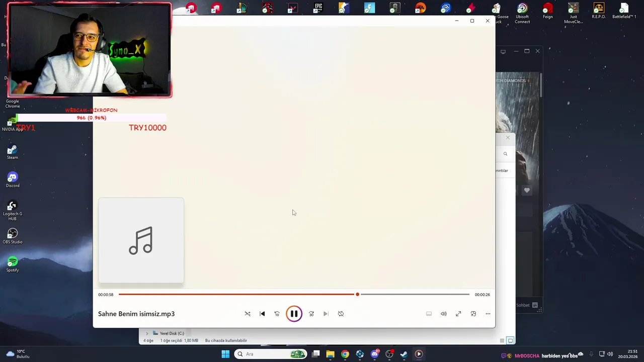The width and height of the screenshot is (644, 362).
Task: Toggle shuffle in the media player
Action: pos(248,314)
